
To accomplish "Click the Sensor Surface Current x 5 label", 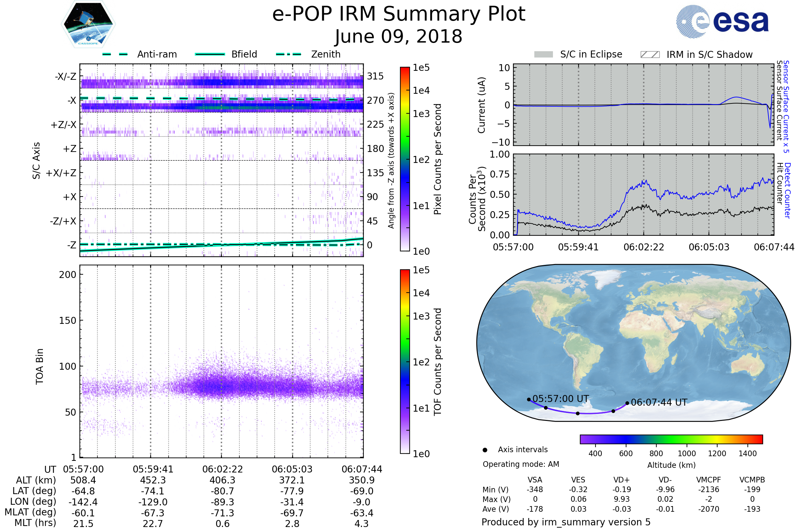I will [786, 106].
